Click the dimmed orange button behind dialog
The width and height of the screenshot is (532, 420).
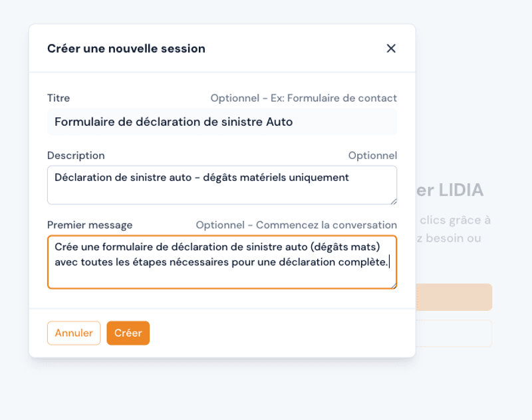point(454,297)
